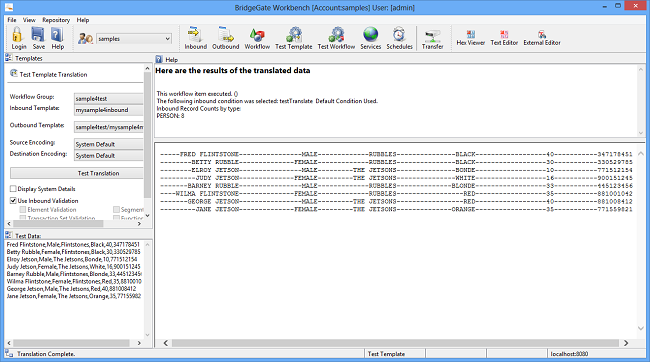Launch the Test Workflow tool
Image resolution: width=650 pixels, height=362 pixels.
pyautogui.click(x=336, y=38)
